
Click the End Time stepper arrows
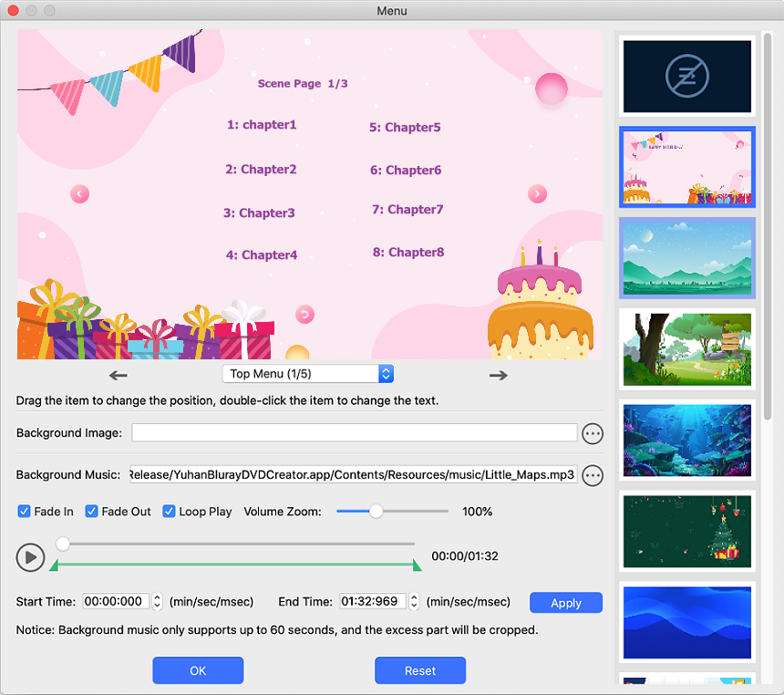coord(414,602)
